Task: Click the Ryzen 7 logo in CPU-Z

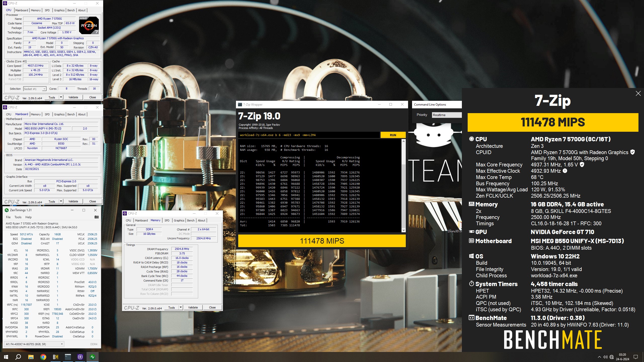Action: click(x=89, y=25)
